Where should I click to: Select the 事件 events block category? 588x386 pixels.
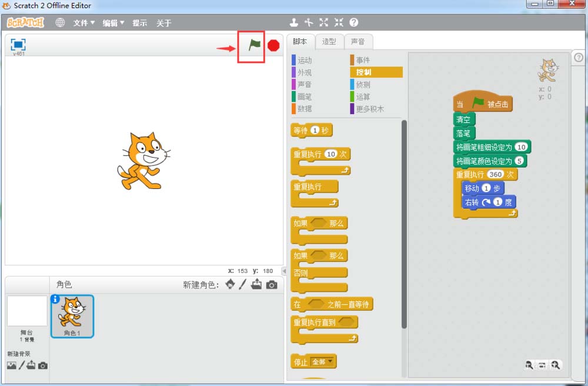point(360,60)
